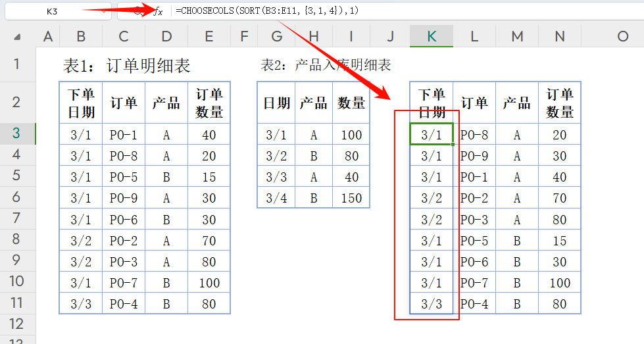Select row 2 header
Screen dimensions: 644x344
(x=17, y=102)
